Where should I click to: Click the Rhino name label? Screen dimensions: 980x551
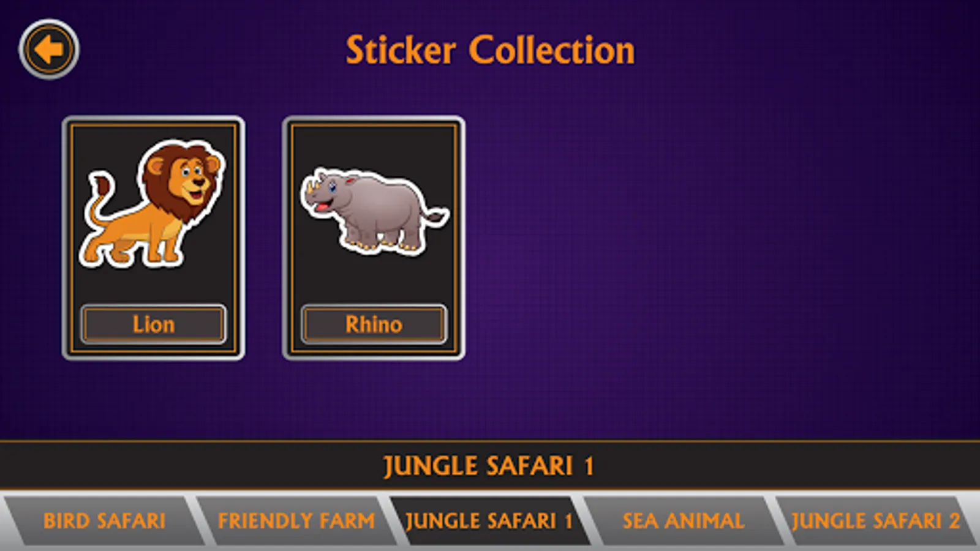[x=374, y=324]
